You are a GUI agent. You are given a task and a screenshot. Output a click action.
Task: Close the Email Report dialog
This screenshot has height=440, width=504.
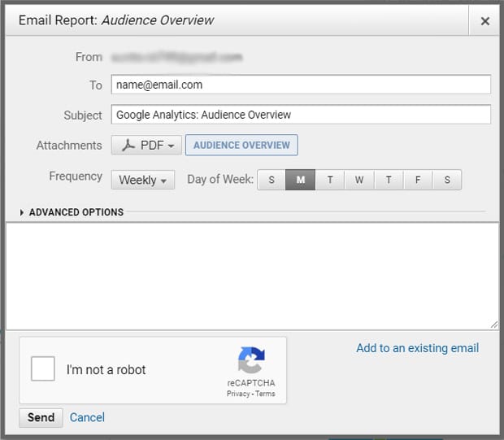[484, 21]
